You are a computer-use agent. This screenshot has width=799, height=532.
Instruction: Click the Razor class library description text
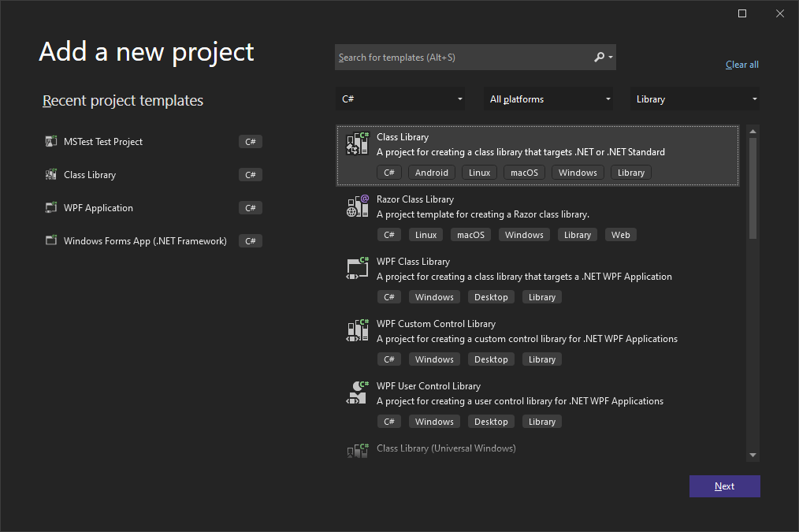pos(482,214)
